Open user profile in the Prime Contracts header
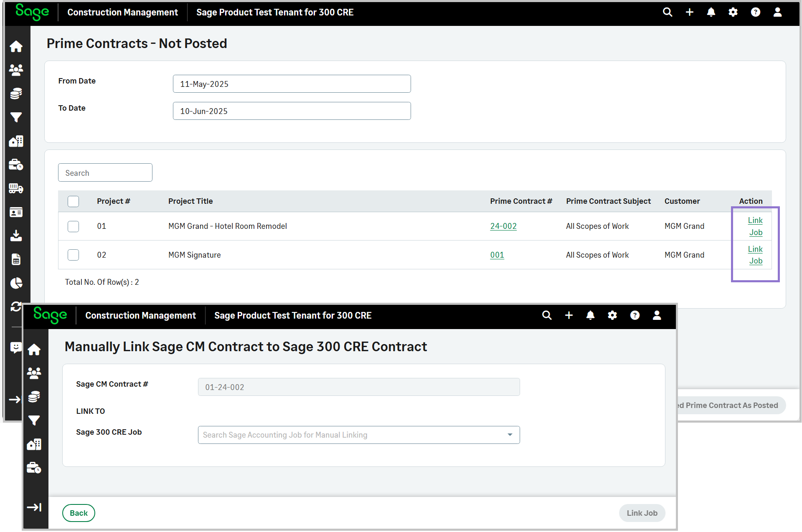 (777, 12)
